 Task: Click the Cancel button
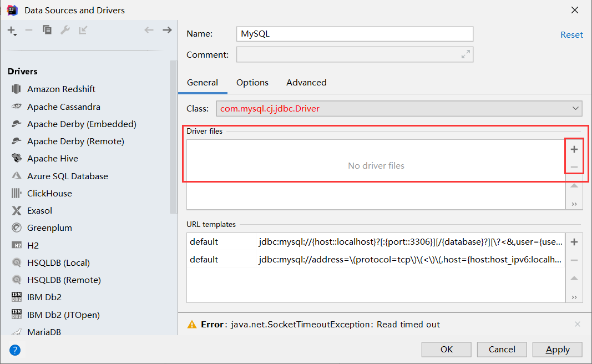502,349
